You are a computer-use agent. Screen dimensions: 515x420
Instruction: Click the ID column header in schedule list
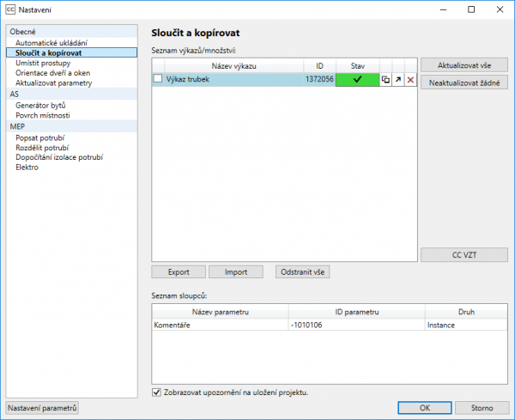point(319,66)
